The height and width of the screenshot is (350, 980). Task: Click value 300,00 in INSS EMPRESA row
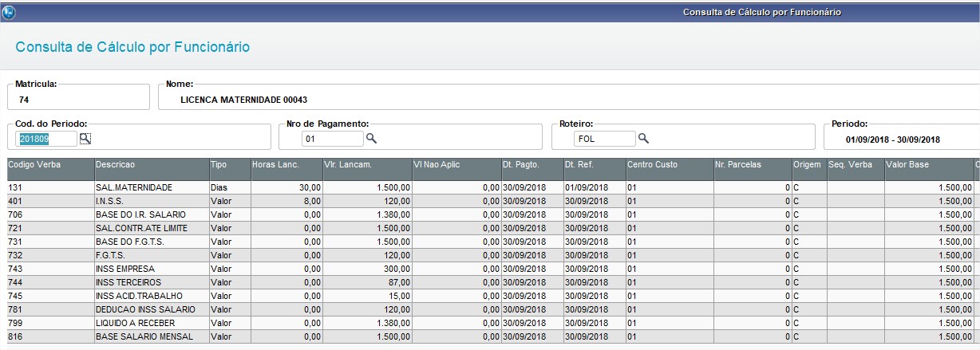pyautogui.click(x=397, y=269)
